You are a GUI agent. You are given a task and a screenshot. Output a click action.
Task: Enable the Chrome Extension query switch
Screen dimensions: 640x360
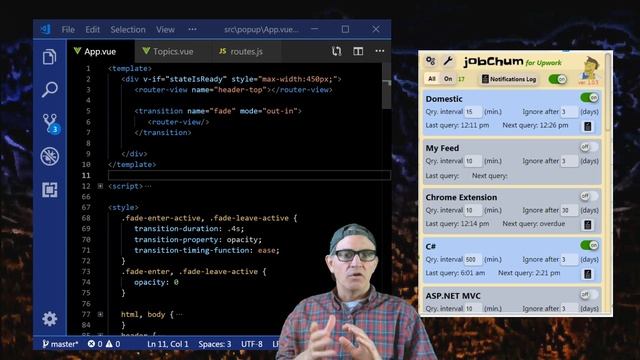pos(589,196)
